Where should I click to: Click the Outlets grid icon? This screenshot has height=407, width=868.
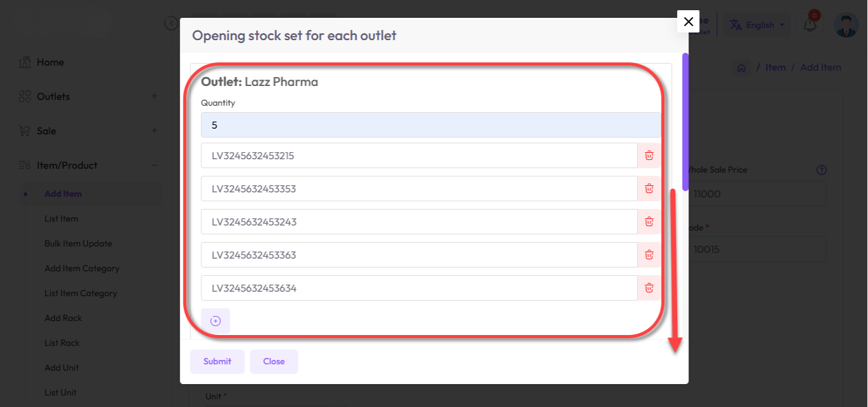(x=25, y=96)
